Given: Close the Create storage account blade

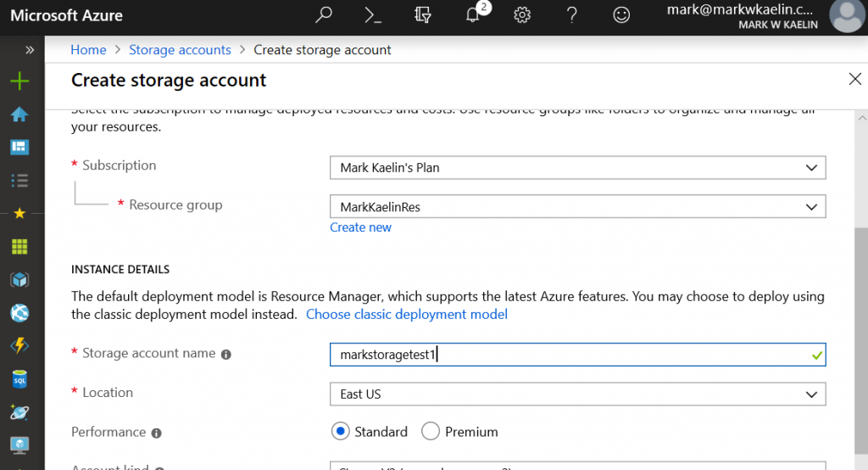Looking at the screenshot, I should tap(854, 79).
